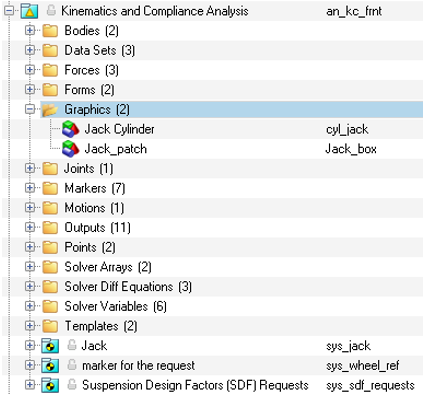Click the Jack Cylinder graphic icon

coord(70,129)
